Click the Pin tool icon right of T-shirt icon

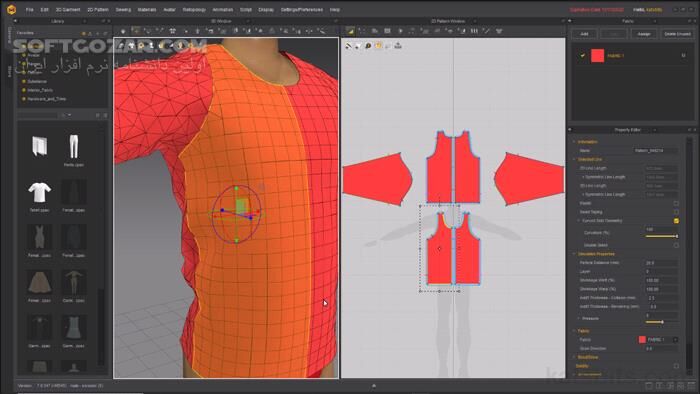coord(186,31)
